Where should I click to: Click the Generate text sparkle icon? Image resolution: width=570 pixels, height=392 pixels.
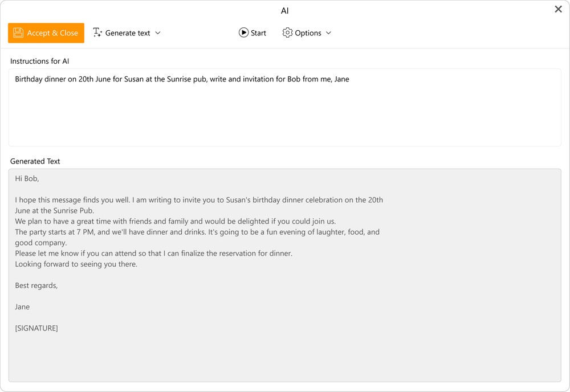tap(97, 32)
